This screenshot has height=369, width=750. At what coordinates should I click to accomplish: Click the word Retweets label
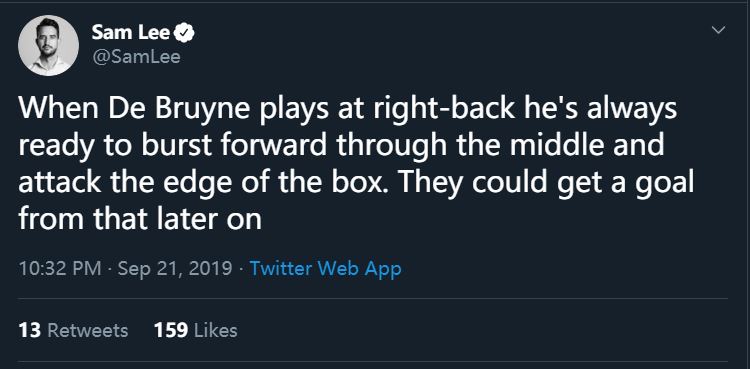tap(88, 331)
